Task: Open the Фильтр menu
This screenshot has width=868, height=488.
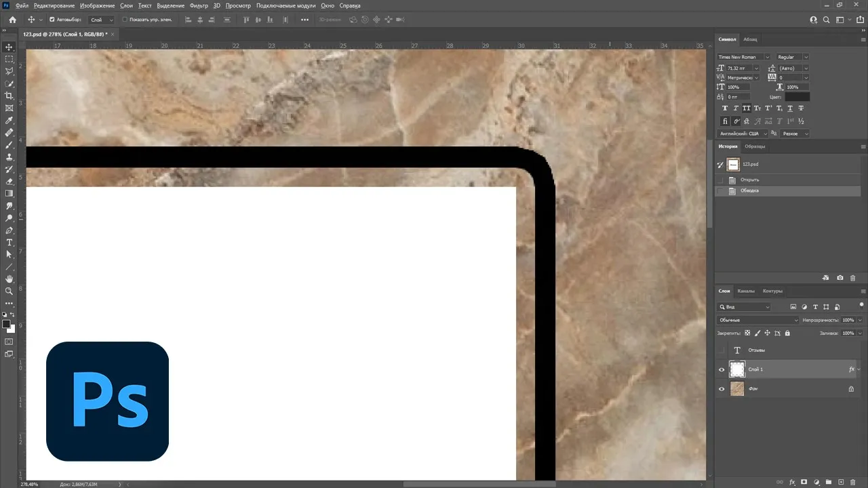Action: (x=199, y=5)
